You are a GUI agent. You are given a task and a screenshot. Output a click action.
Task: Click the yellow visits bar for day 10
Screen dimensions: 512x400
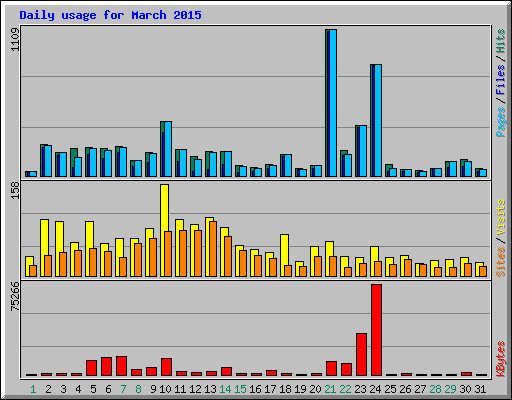click(164, 230)
